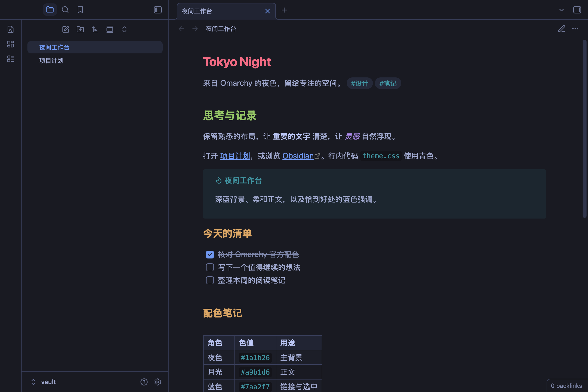Viewport: 588px width, 392px height.
Task: Toggle the right sidebar panel
Action: [577, 10]
